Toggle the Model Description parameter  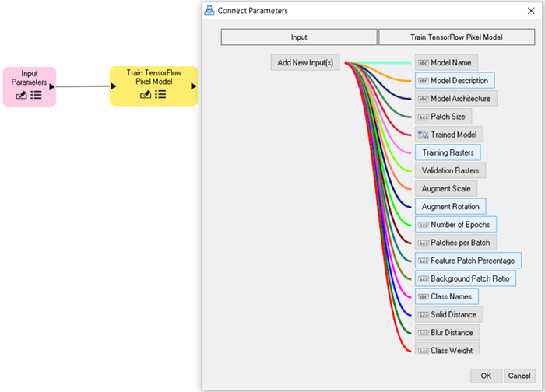[x=454, y=80]
